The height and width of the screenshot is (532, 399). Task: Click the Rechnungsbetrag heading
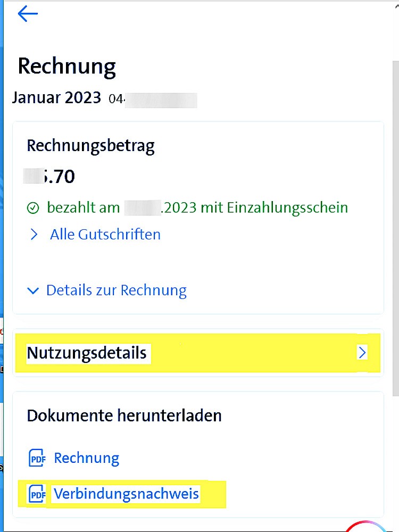coord(90,146)
